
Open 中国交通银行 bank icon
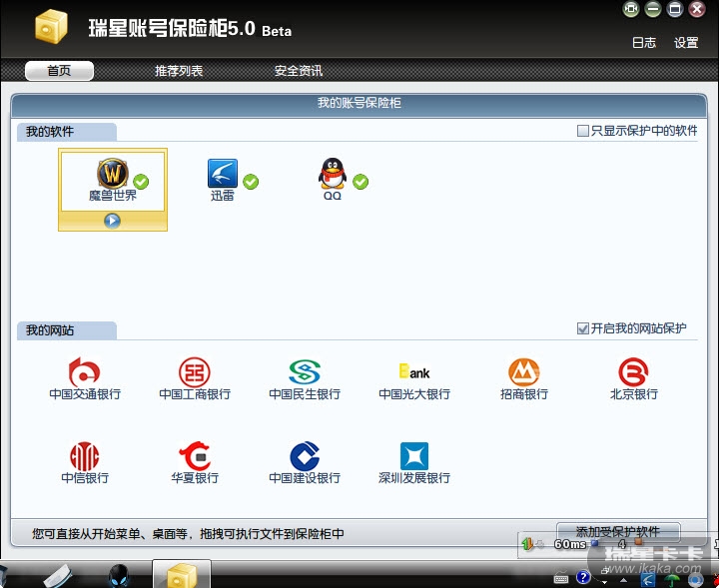coord(84,371)
